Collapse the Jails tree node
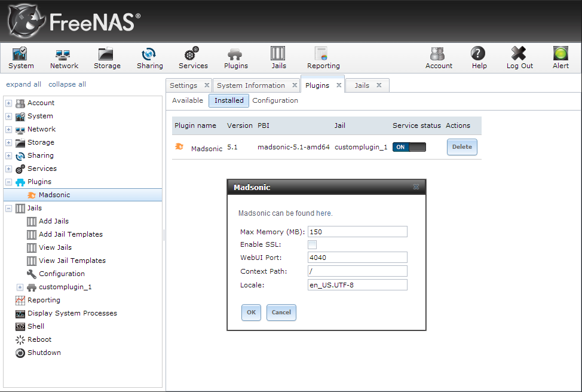This screenshot has height=392, width=582. 9,208
